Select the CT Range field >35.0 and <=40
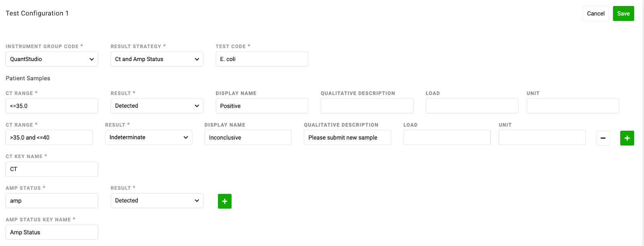The height and width of the screenshot is (246, 644). click(x=49, y=137)
